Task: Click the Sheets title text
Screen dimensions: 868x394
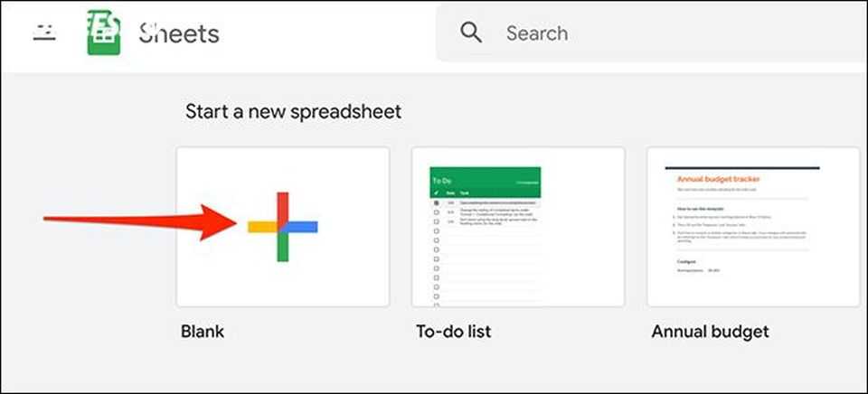Action: pyautogui.click(x=179, y=33)
